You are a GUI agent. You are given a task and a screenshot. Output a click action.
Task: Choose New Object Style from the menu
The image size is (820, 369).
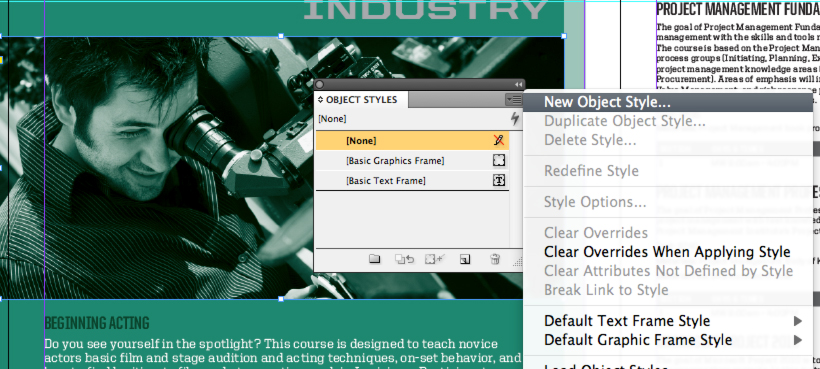pos(607,102)
